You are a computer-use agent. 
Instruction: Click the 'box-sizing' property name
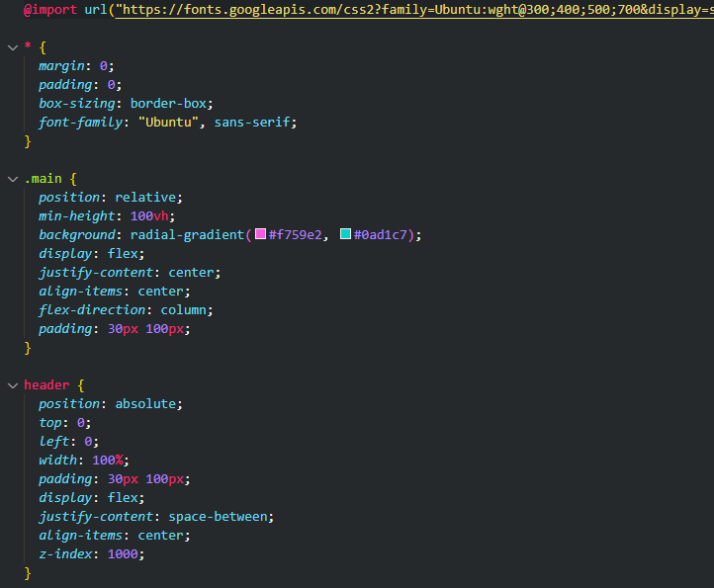click(x=77, y=104)
